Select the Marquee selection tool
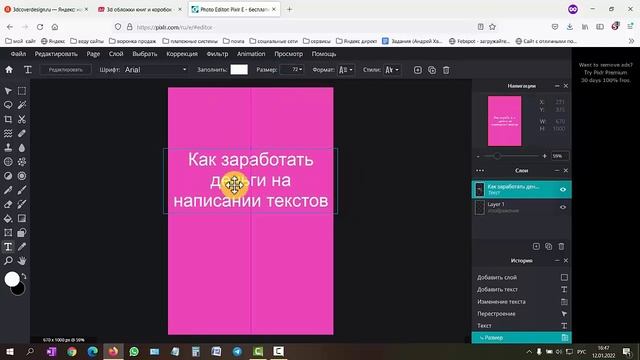The height and width of the screenshot is (360, 640). [22, 91]
